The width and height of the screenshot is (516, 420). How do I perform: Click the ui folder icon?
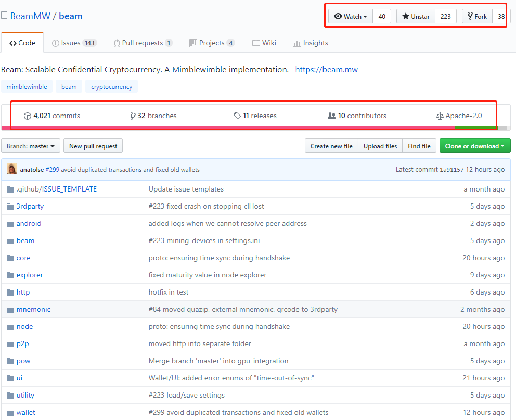10,378
